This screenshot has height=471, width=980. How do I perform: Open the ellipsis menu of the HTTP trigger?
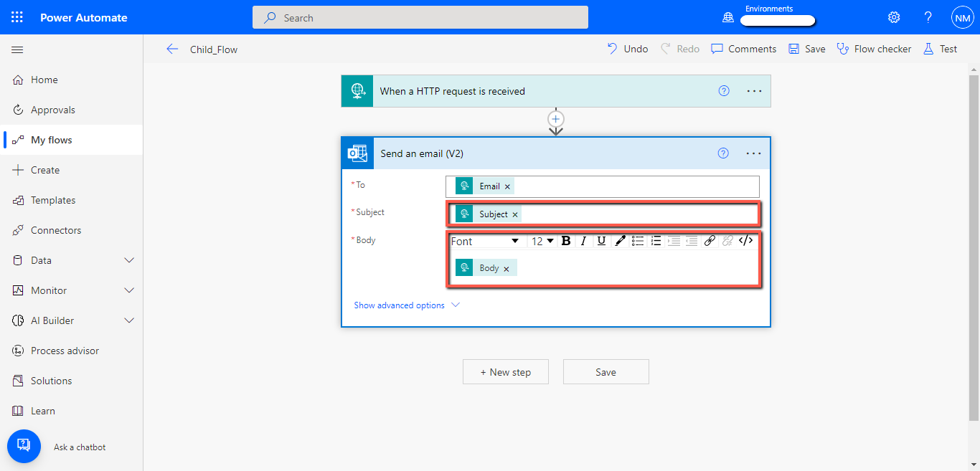click(754, 91)
